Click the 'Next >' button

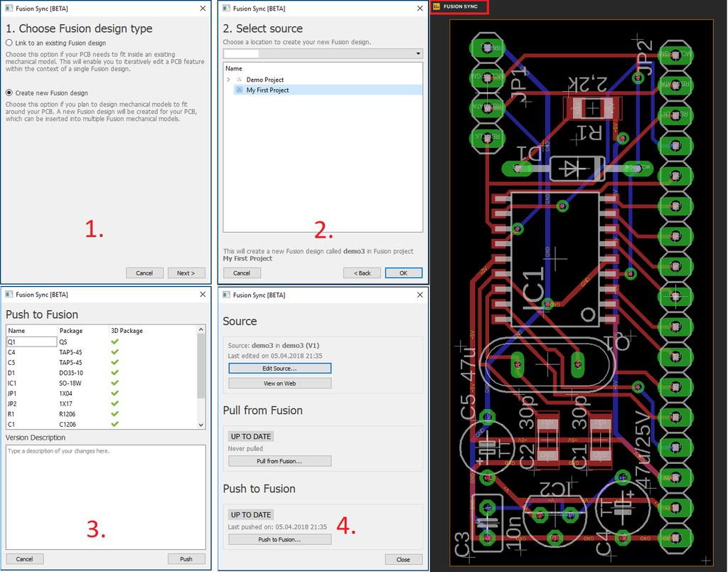coord(186,272)
